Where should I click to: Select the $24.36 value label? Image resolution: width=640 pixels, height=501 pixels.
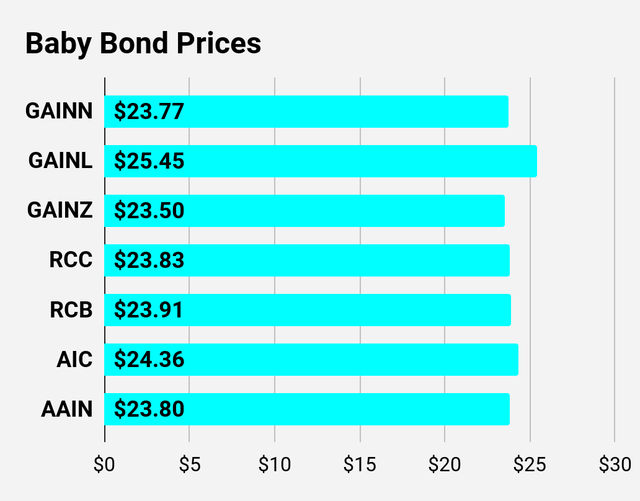(149, 360)
